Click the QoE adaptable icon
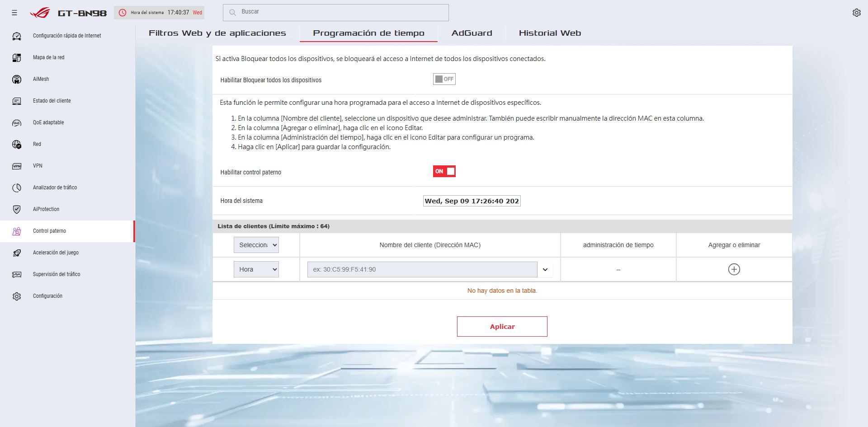This screenshot has width=868, height=427. (x=17, y=122)
